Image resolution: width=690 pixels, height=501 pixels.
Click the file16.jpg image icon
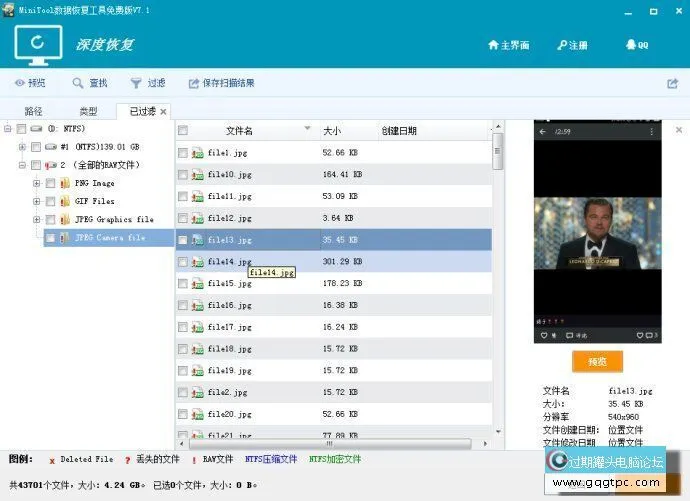197,305
